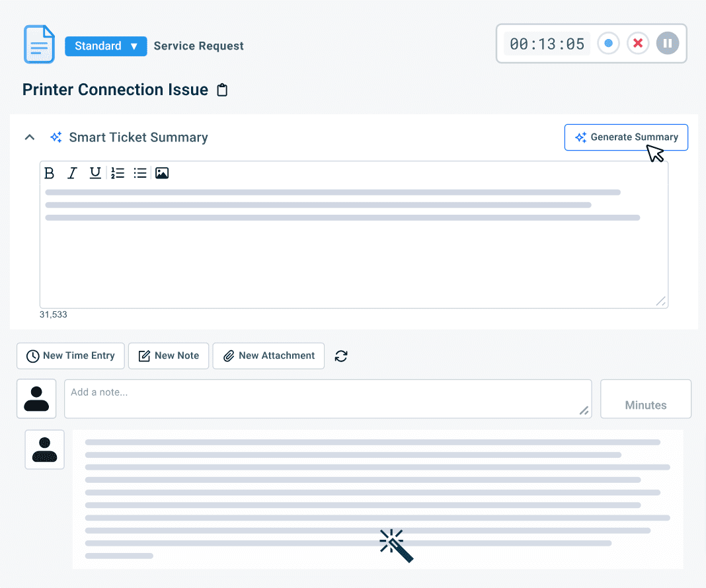Insert a numbered list
This screenshot has width=706, height=588.
(118, 173)
